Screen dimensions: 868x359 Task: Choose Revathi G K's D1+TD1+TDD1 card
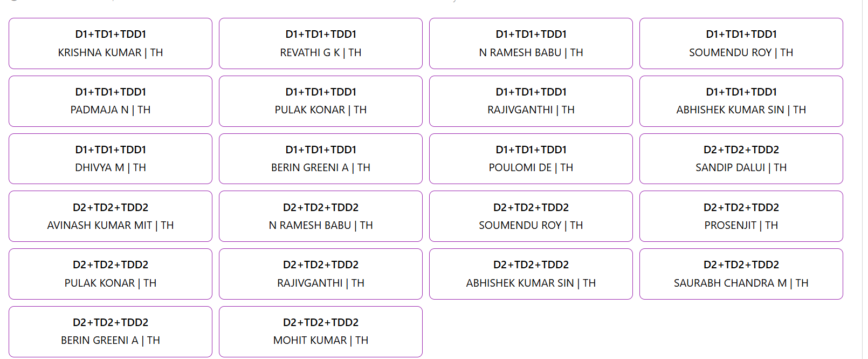(x=321, y=44)
